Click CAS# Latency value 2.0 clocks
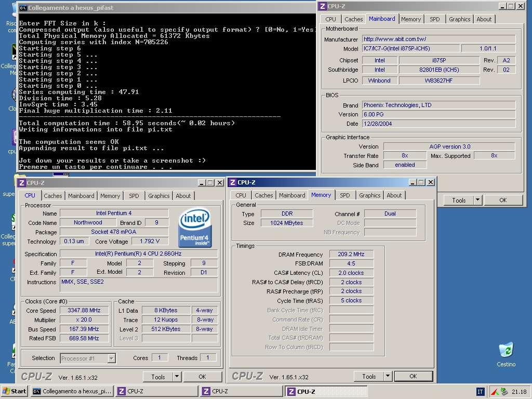 pos(351,273)
